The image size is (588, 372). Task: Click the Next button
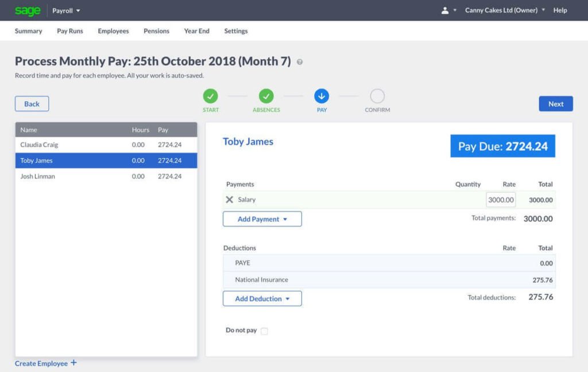556,103
